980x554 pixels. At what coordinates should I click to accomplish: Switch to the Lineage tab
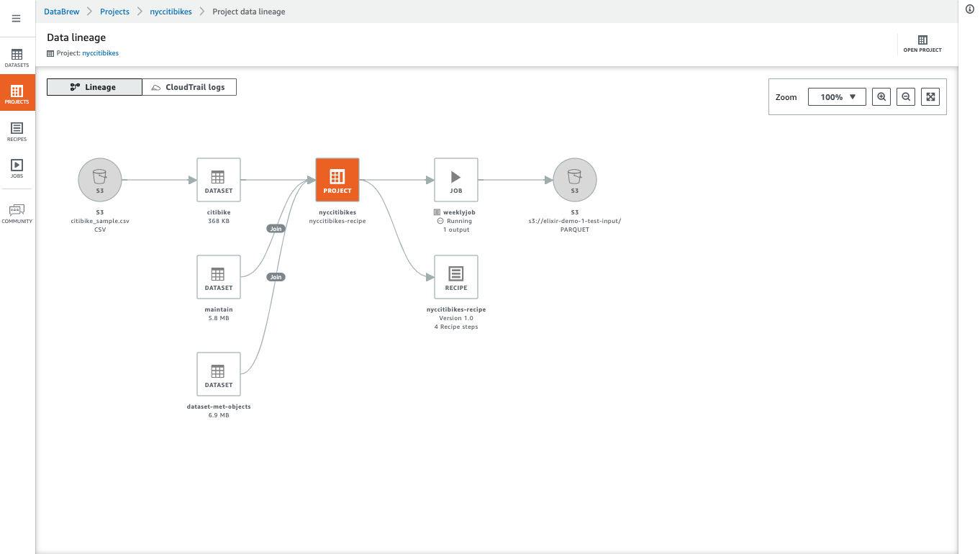click(94, 86)
